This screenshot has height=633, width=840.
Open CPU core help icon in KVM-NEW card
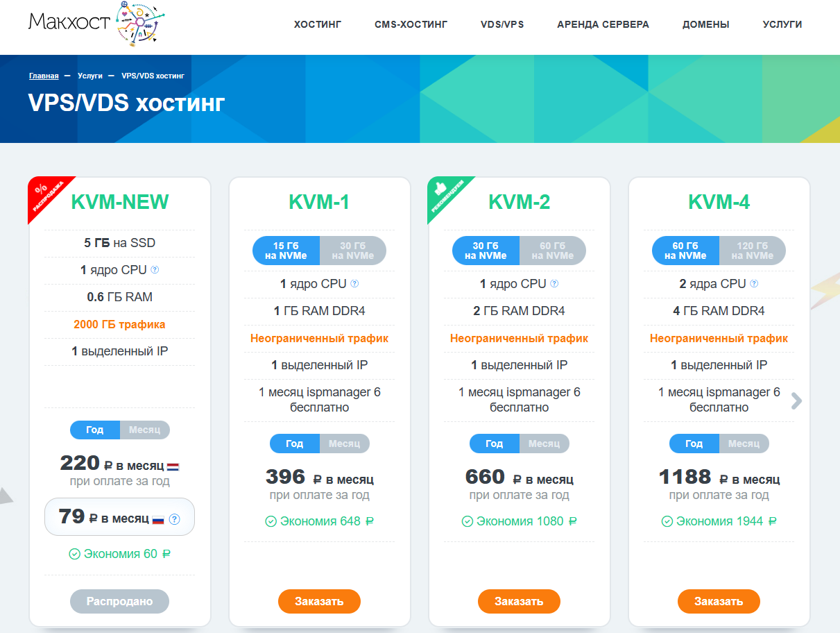click(x=155, y=270)
